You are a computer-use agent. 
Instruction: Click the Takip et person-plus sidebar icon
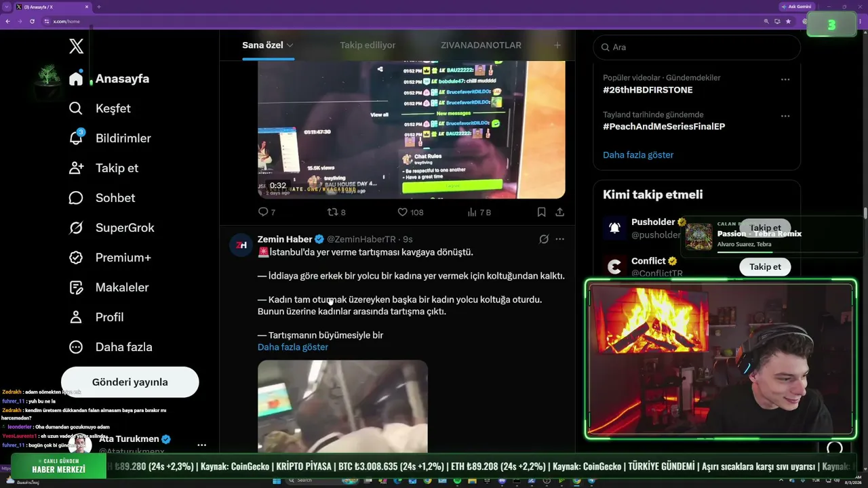(x=76, y=168)
